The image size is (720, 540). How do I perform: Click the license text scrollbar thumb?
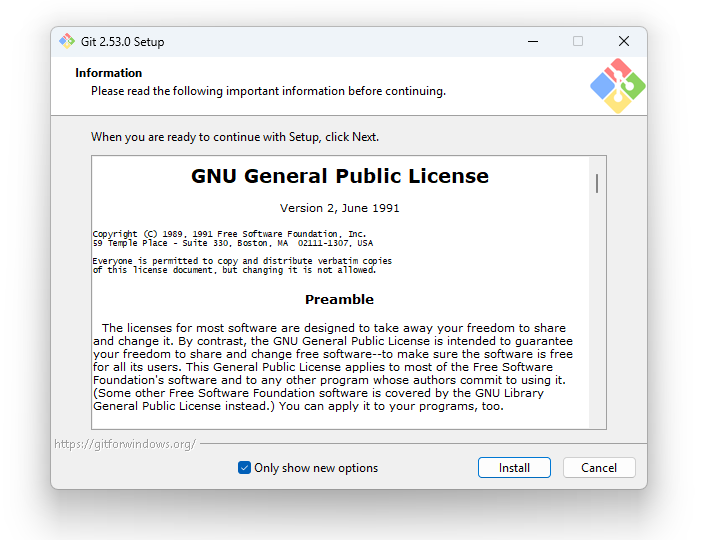596,183
